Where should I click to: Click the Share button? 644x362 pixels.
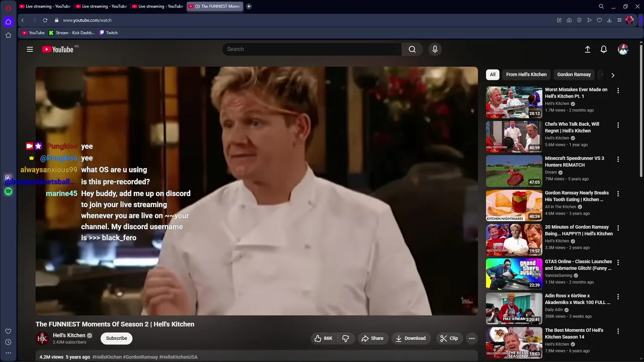click(372, 338)
